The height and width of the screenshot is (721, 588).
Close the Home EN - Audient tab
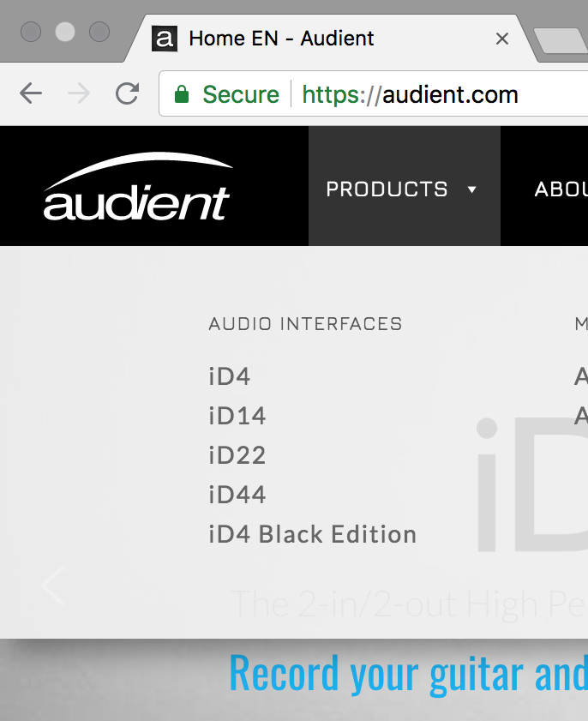tap(502, 39)
